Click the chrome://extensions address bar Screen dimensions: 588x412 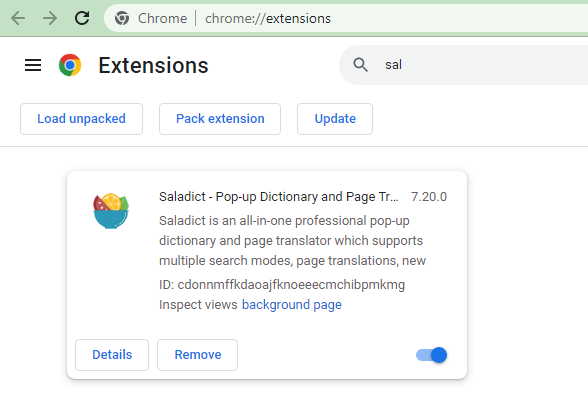point(346,18)
